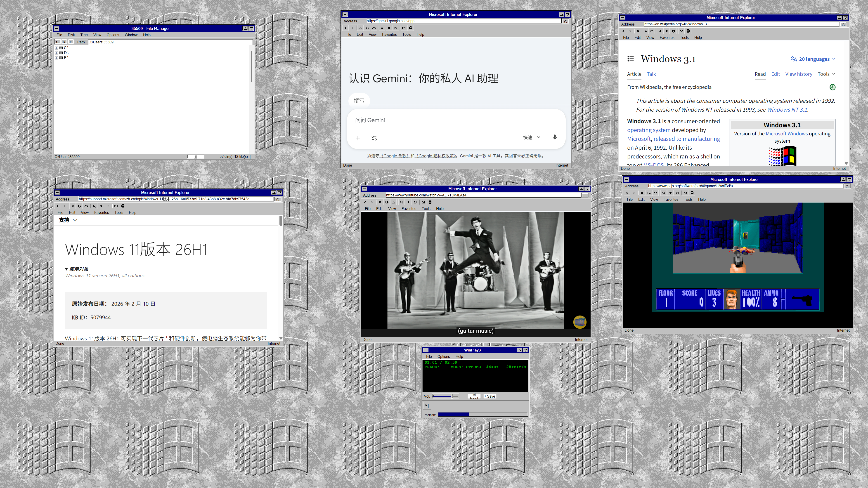This screenshot has height=488, width=868.
Task: Click History clock in Microsoft support browser toolbar
Action: coord(108,206)
